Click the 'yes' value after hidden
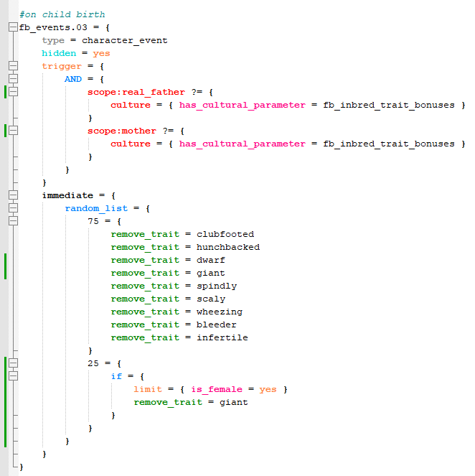Viewport: 475px width, 476px height. [101, 53]
